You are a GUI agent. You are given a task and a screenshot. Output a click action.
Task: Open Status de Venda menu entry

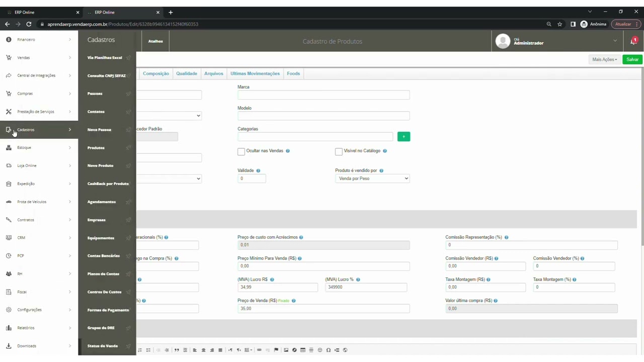(103, 346)
